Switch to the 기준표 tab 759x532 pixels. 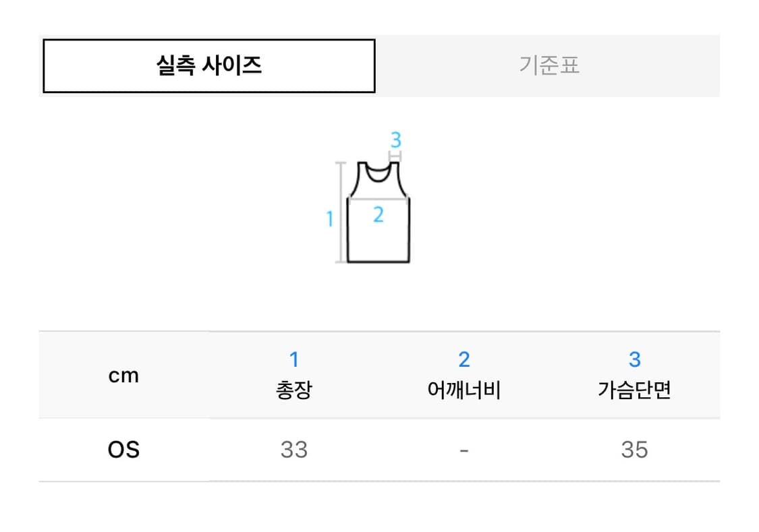click(x=552, y=65)
